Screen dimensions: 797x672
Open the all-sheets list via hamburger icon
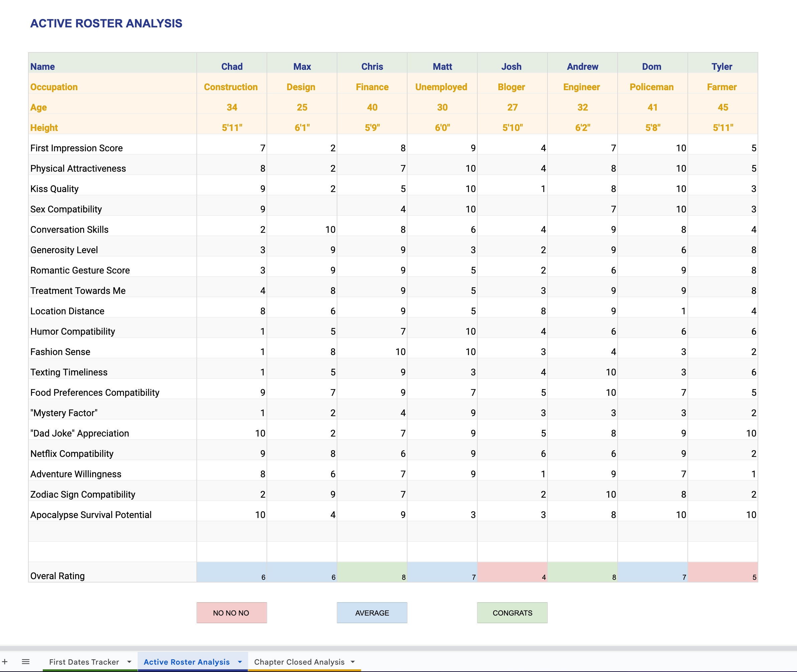click(x=26, y=662)
